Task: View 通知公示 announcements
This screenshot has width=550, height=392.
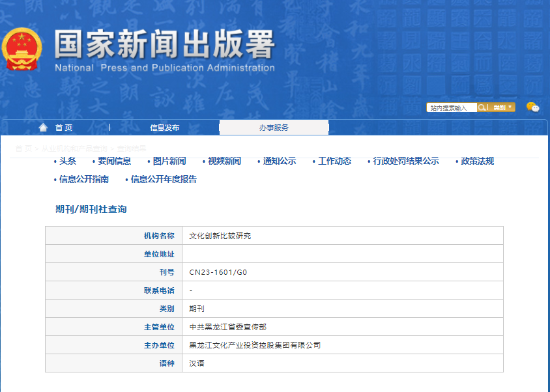Action: click(280, 161)
